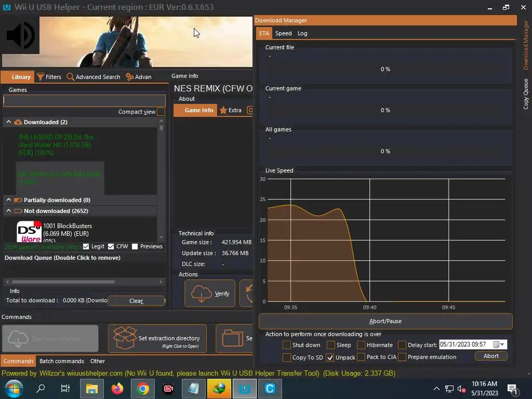Select Wind Waker HD in the Downloaded list

pos(56,145)
